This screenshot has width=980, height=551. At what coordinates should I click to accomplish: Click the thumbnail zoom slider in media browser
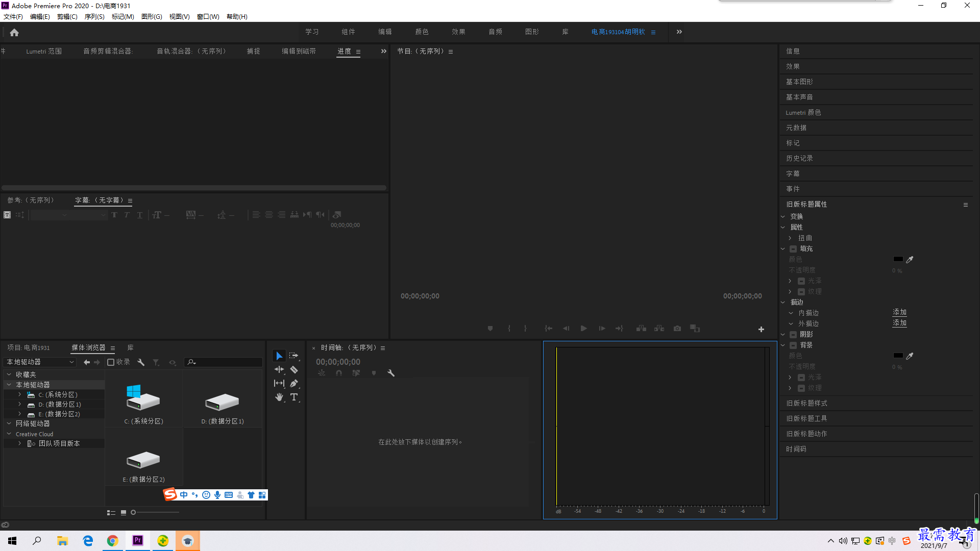click(x=155, y=512)
